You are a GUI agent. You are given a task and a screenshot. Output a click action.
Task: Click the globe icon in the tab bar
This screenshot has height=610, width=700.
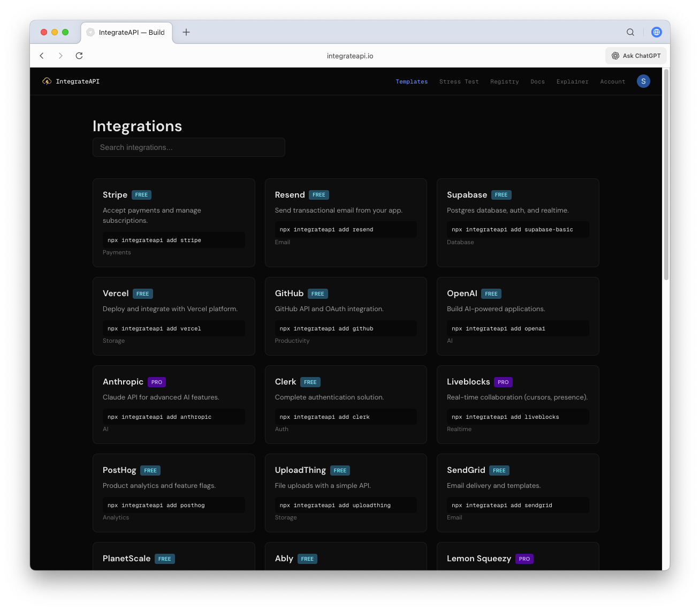(x=656, y=32)
